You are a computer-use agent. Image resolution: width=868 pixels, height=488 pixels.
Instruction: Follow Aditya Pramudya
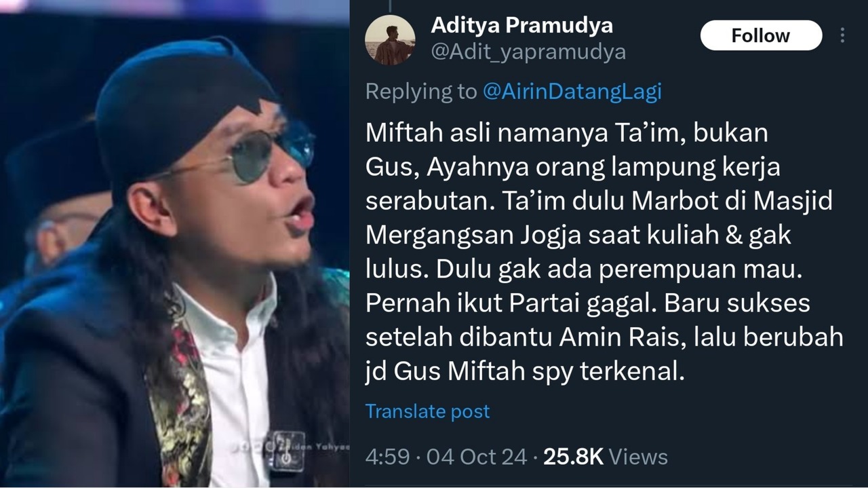(x=761, y=35)
